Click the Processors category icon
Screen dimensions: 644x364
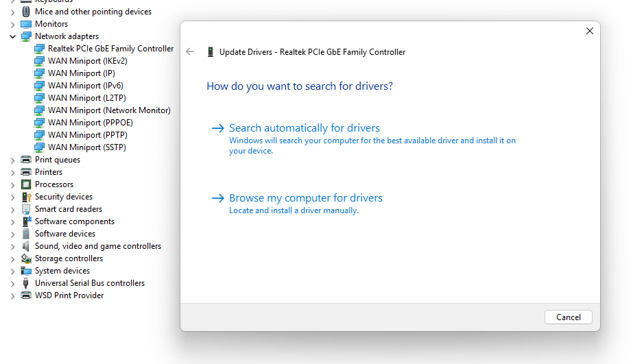[x=26, y=184]
